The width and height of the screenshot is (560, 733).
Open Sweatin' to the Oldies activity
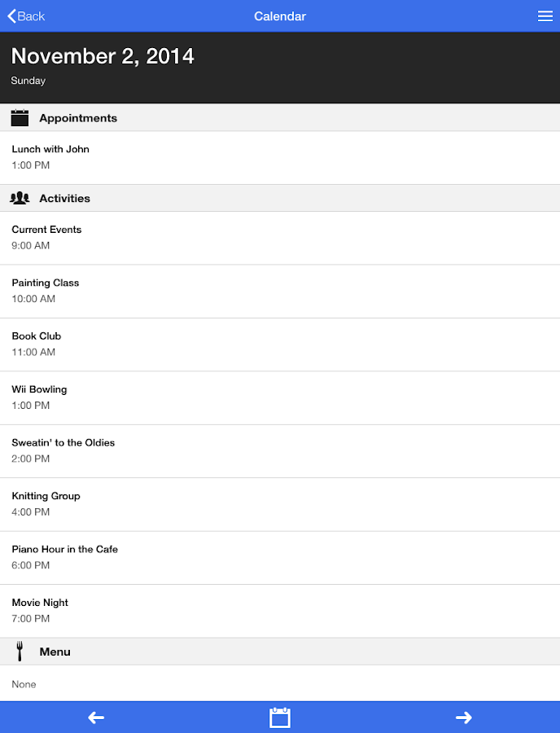[280, 451]
